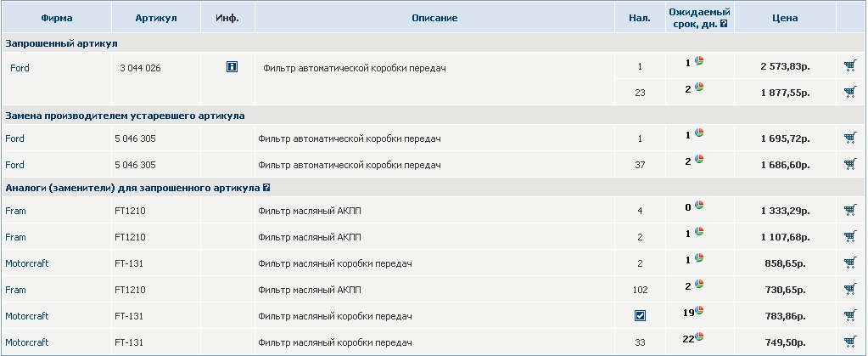Click the "Описание" column header
This screenshot has width=868, height=356.
434,18
